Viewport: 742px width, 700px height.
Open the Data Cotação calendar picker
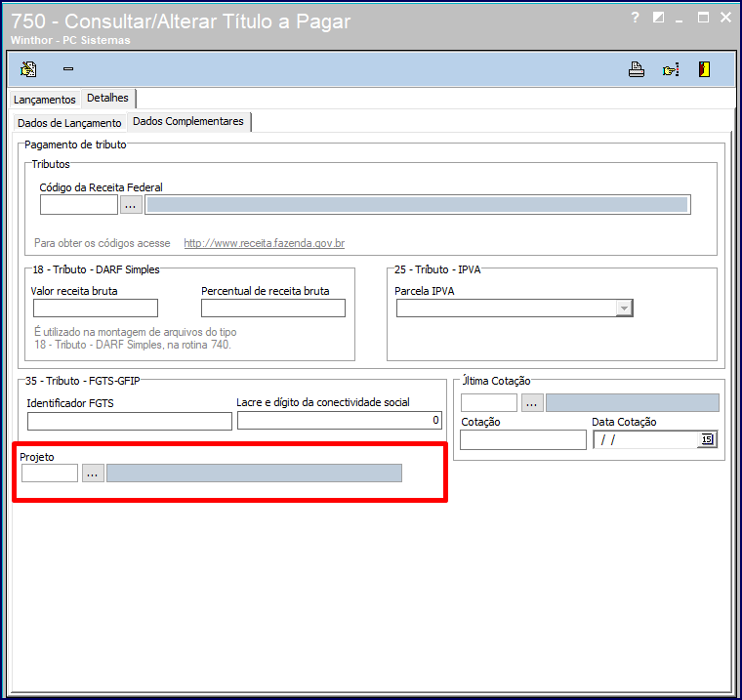pos(707,439)
